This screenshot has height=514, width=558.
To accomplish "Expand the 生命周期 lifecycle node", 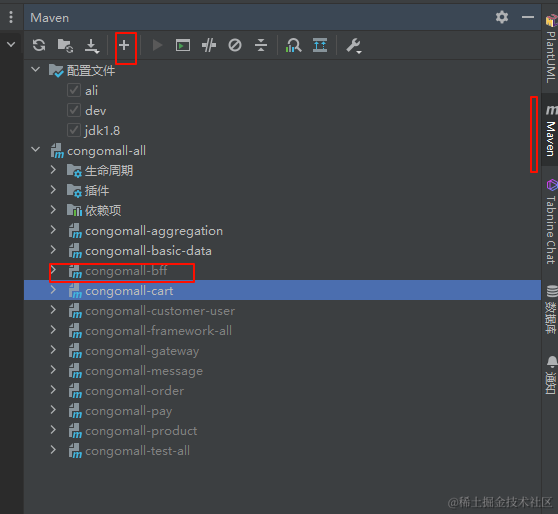I will coord(53,170).
